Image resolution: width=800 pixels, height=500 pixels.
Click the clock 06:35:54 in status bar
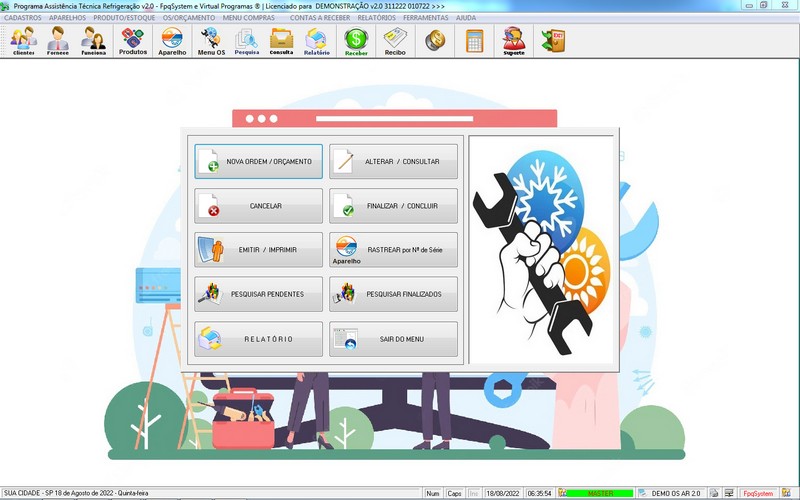click(539, 493)
